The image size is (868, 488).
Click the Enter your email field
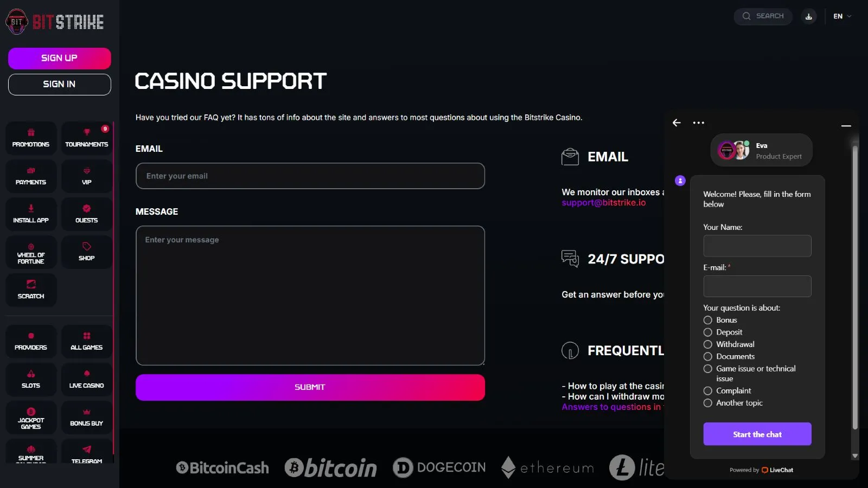coord(310,176)
